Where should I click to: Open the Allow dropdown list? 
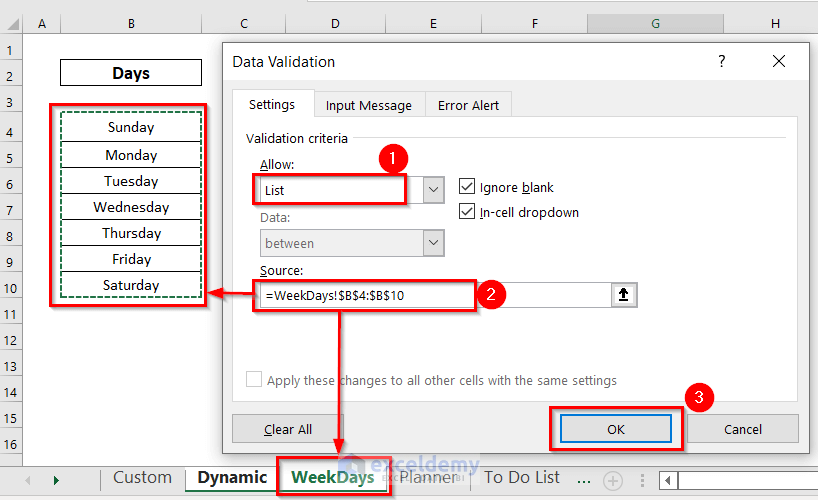pos(434,189)
